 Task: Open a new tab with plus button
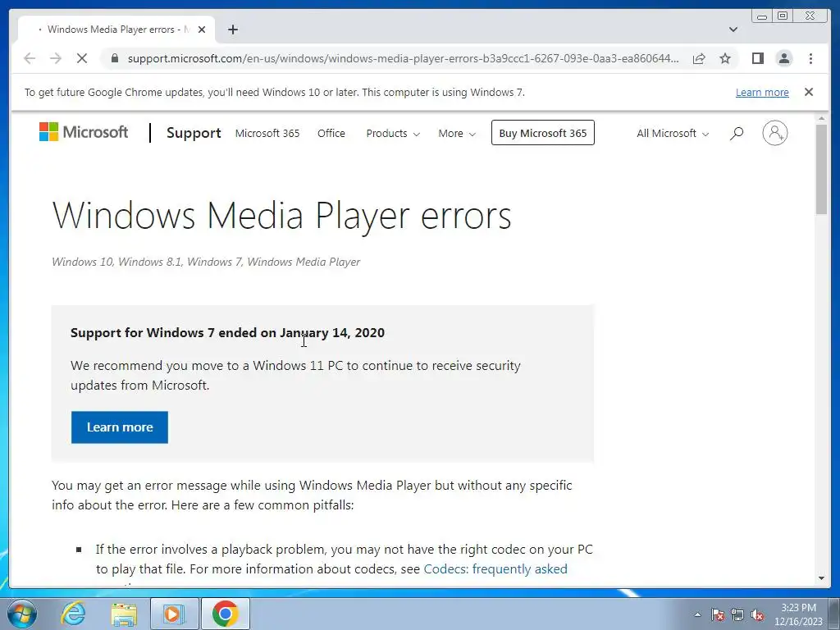pyautogui.click(x=232, y=30)
